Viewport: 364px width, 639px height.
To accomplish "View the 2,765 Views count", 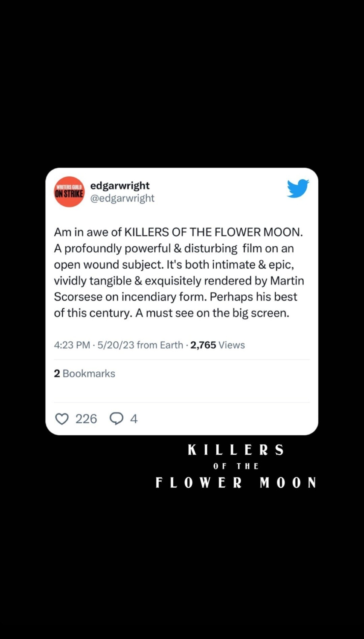I will tap(217, 345).
